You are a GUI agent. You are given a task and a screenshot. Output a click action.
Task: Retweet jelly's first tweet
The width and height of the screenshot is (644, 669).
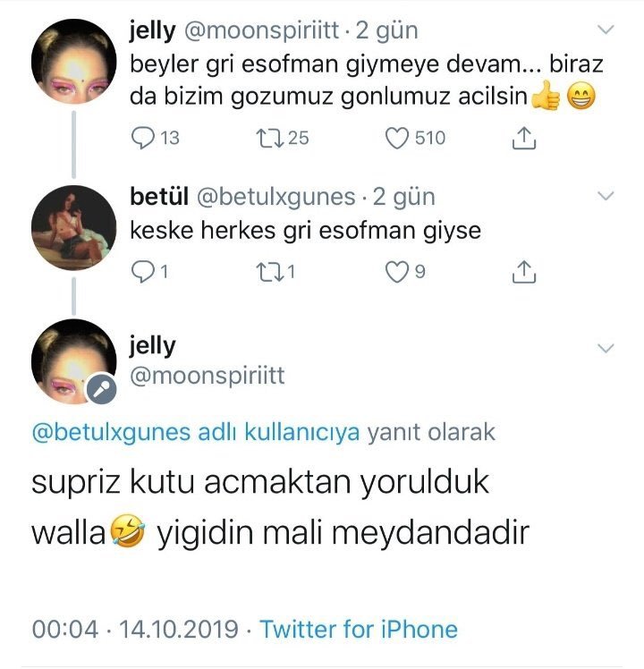coord(268,139)
